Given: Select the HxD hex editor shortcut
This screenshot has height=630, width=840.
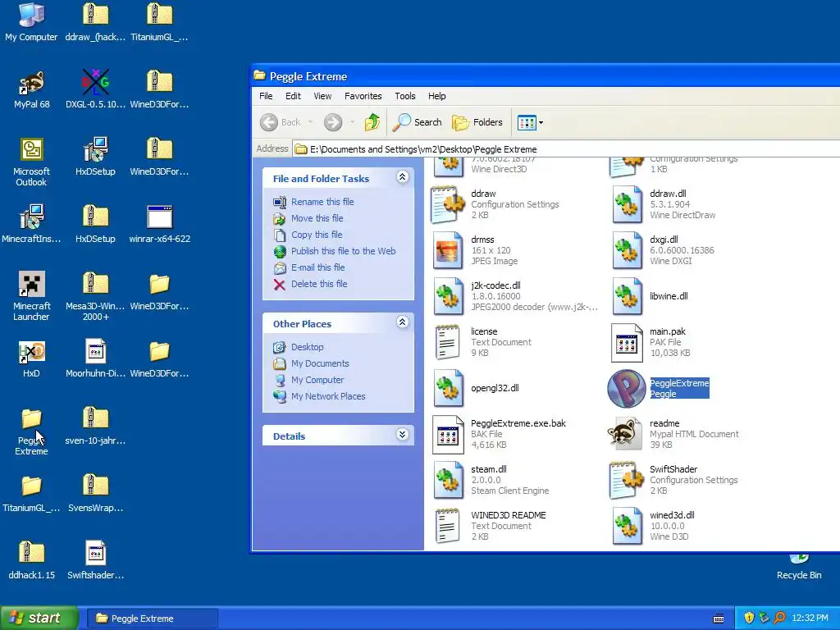Looking at the screenshot, I should pyautogui.click(x=31, y=358).
